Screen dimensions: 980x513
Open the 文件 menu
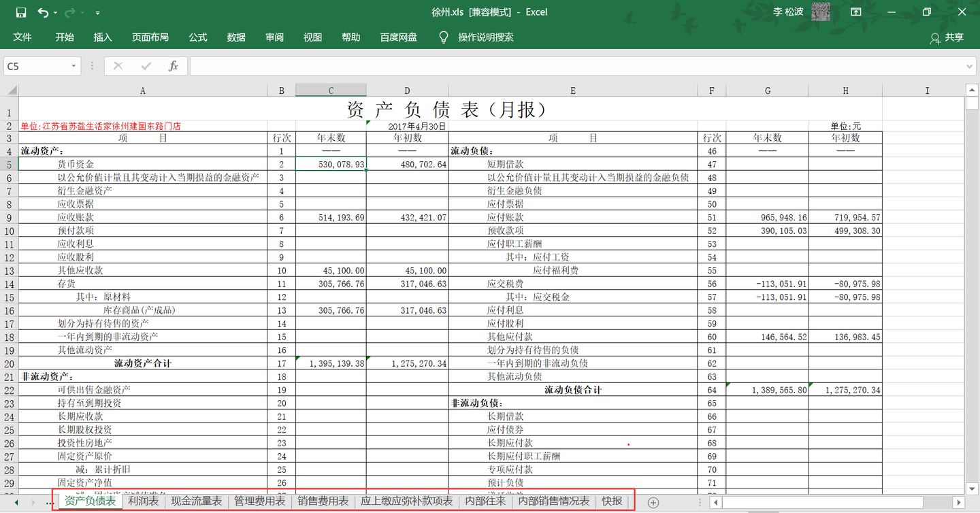click(22, 37)
